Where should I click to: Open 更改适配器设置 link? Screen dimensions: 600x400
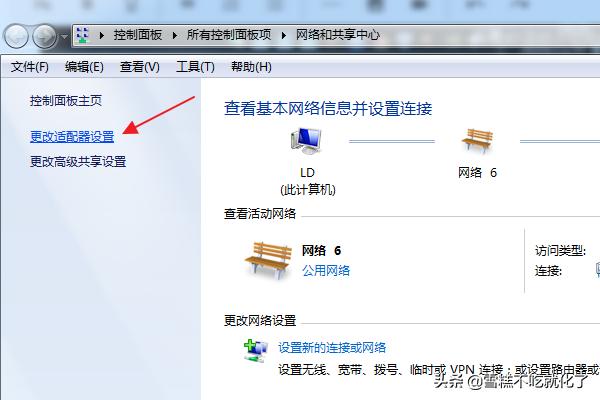point(72,137)
